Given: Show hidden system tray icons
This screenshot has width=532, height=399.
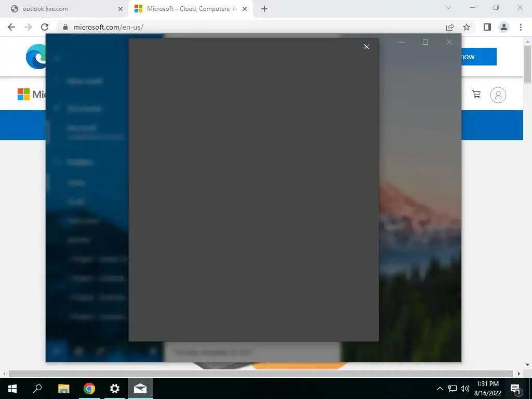Looking at the screenshot, I should pos(440,389).
